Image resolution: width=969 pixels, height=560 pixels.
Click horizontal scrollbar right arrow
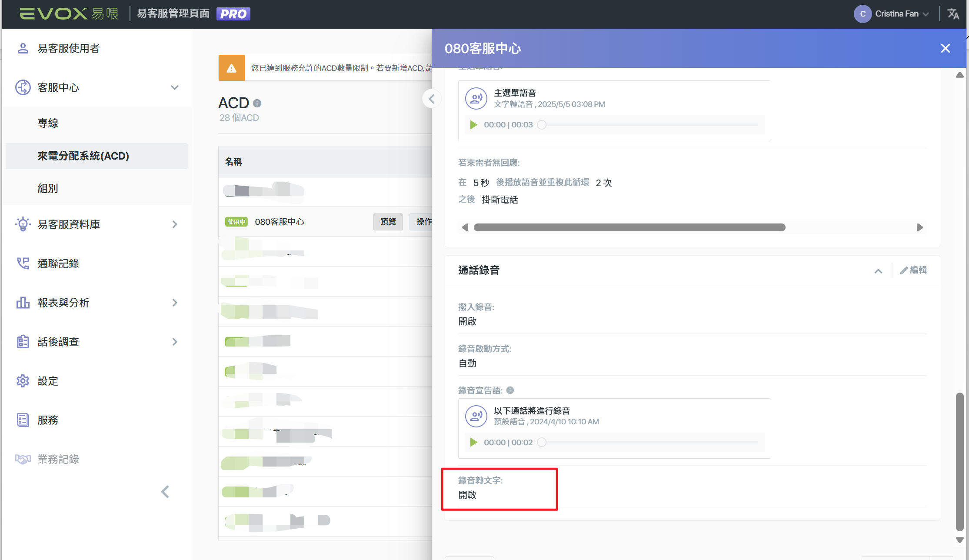(919, 227)
